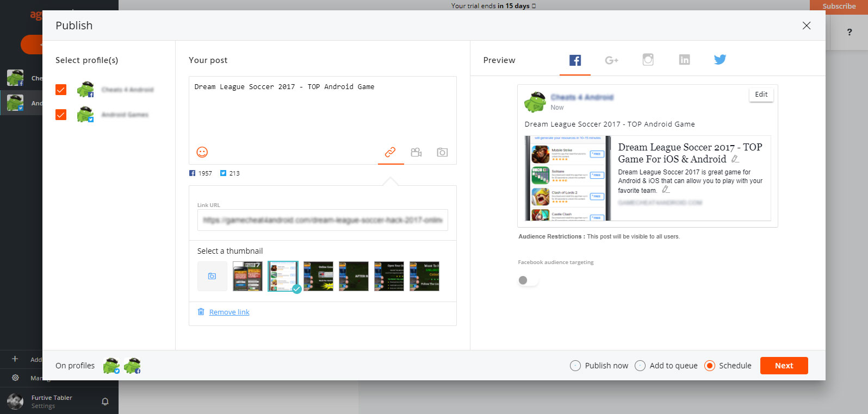Screen dimensions: 868x414
Task: Click Android Games avatar in profile list
Action: [85, 114]
